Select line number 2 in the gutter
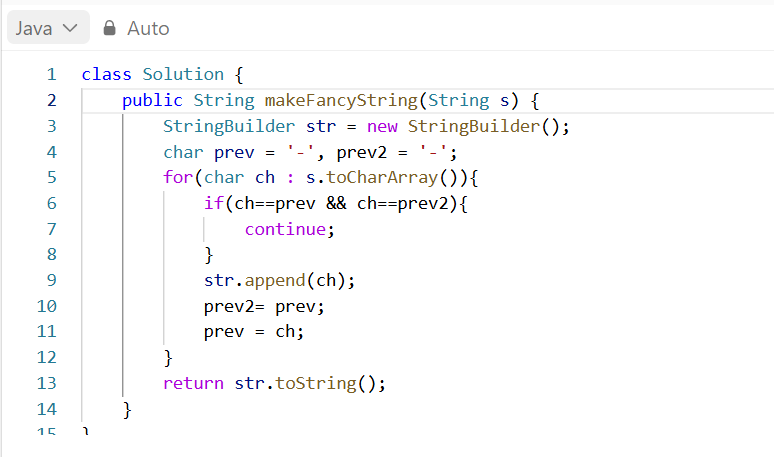Screen dimensions: 774x457 coord(52,100)
